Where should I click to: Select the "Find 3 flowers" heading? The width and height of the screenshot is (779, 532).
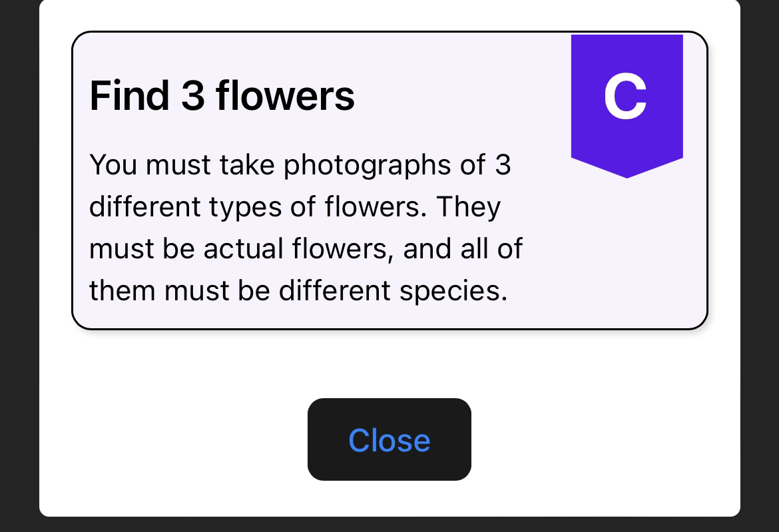click(222, 95)
